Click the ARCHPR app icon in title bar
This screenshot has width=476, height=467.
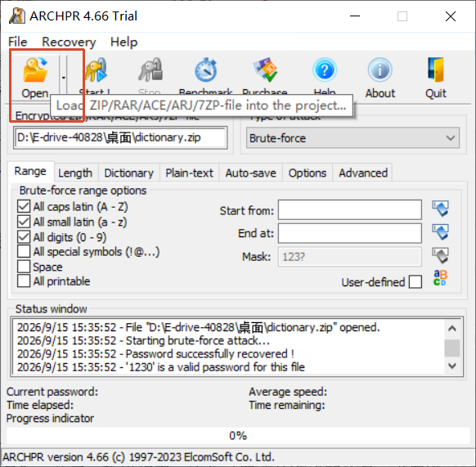[17, 16]
